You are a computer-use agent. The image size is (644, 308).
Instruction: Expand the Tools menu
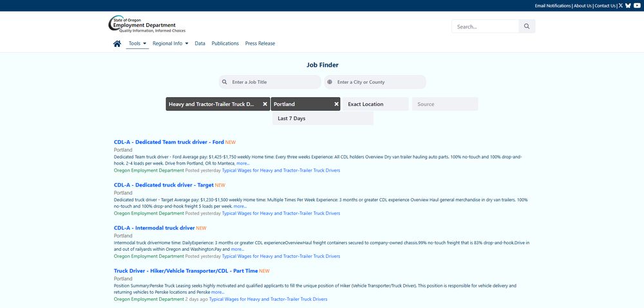[137, 44]
